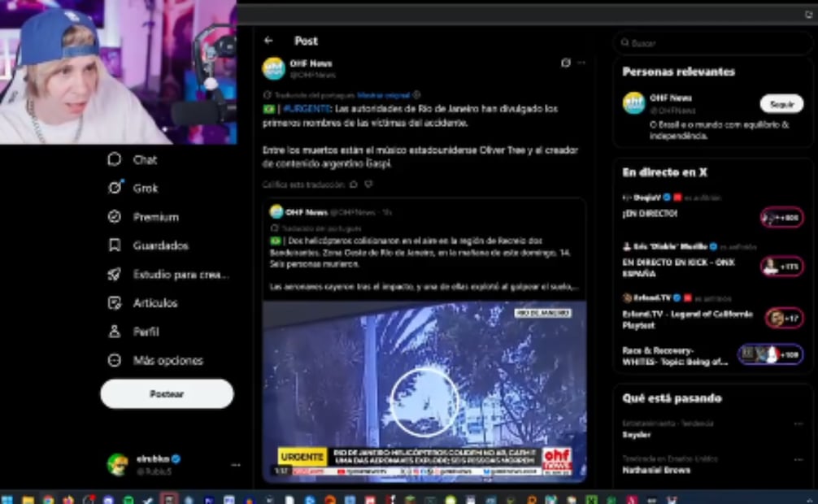Screen dimensions: 818x504
Task: Open account menu dots next to elrubius
Action: [x=235, y=465]
